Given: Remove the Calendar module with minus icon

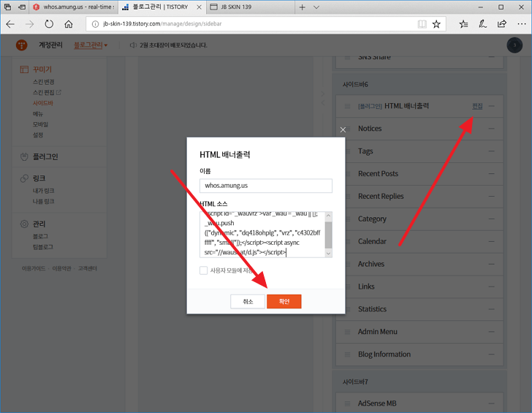Looking at the screenshot, I should [x=491, y=241].
